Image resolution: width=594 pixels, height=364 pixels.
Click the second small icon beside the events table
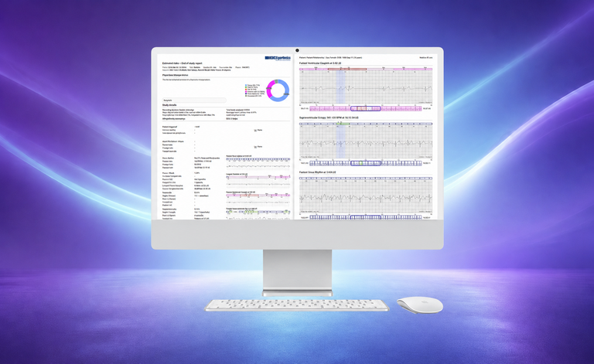pyautogui.click(x=255, y=147)
